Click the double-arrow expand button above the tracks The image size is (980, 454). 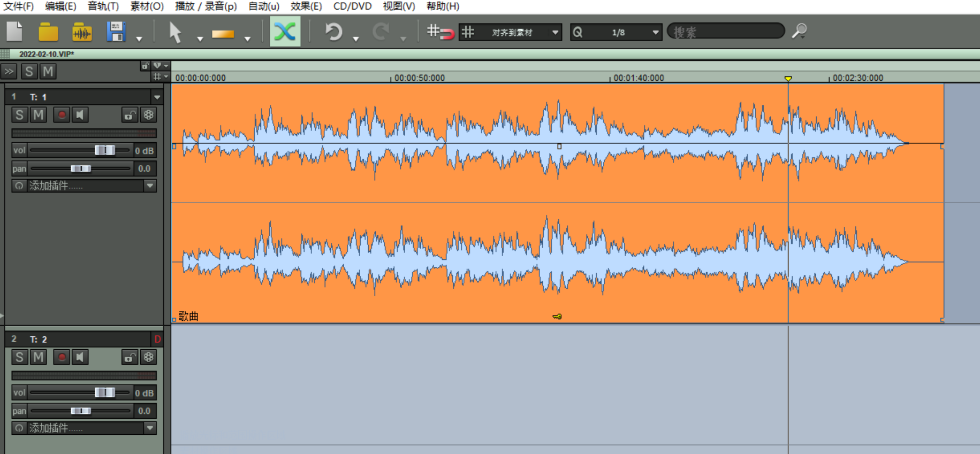pyautogui.click(x=9, y=71)
